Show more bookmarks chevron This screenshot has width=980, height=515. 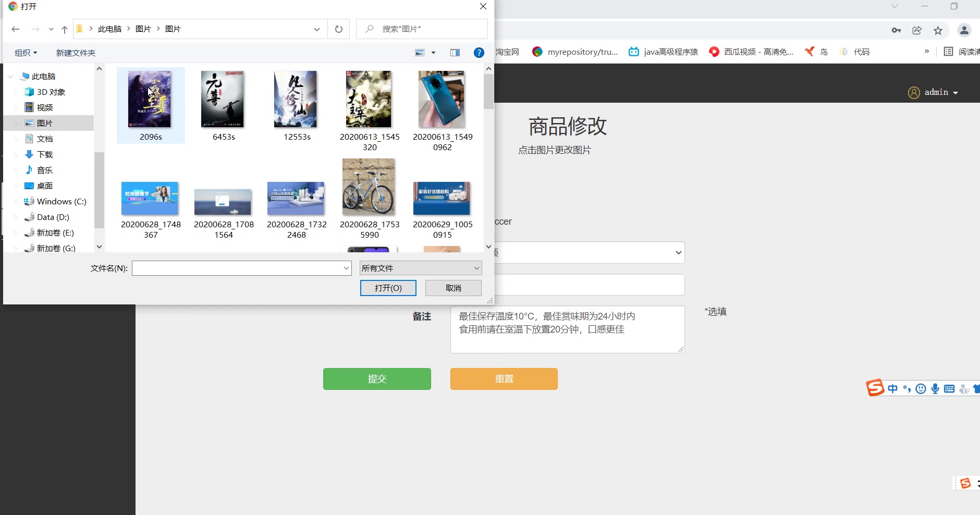pos(926,52)
